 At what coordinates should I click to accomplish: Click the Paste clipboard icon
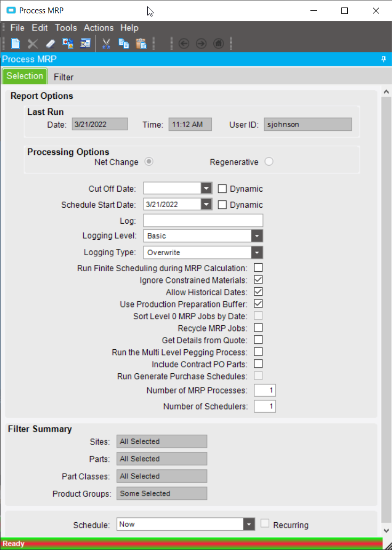tap(141, 43)
